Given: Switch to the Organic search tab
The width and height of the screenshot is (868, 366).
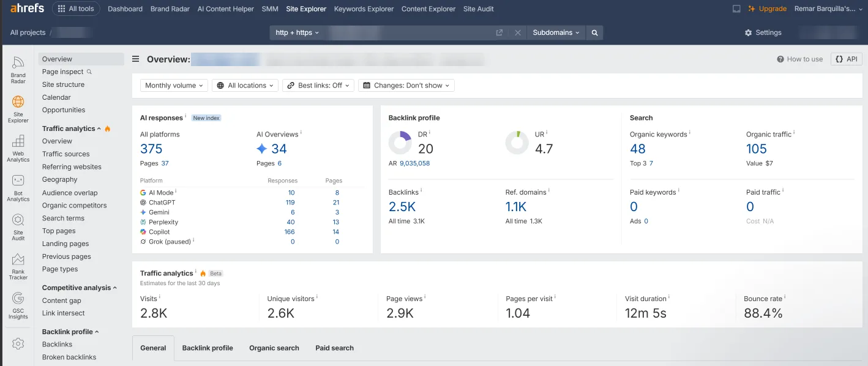Looking at the screenshot, I should pos(274,348).
